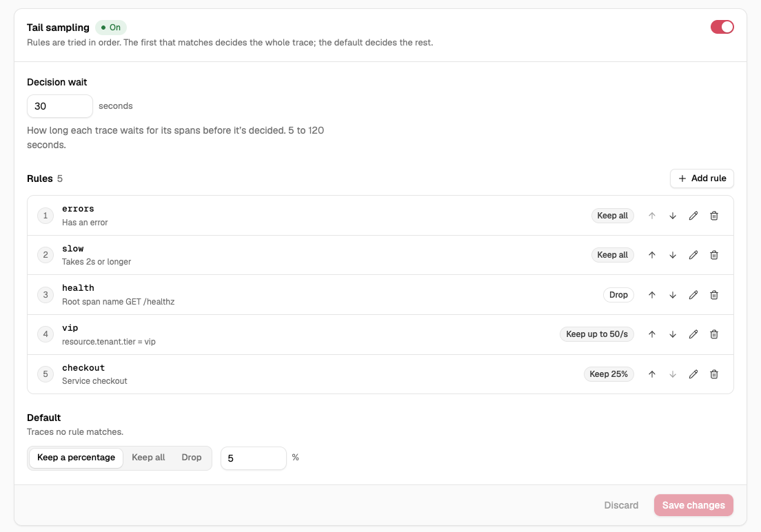The height and width of the screenshot is (532, 761).
Task: Click the Keep all badge on errors rule
Action: point(613,216)
